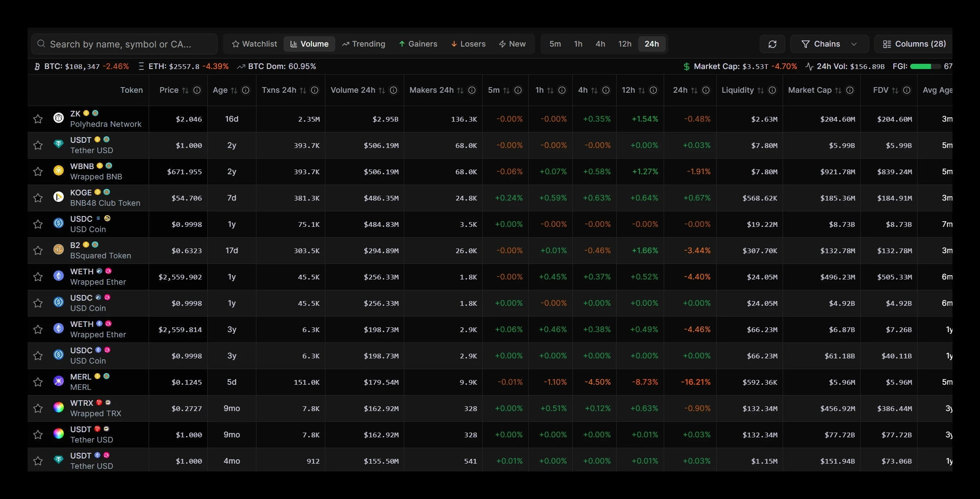
Task: Click info icon beside FDV header
Action: [x=907, y=90]
